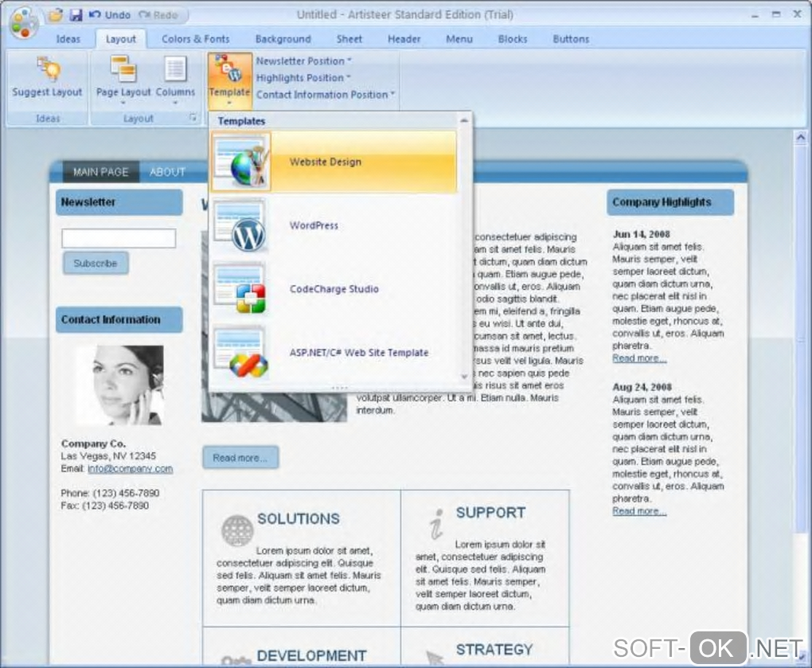
Task: Switch to the Layout tab
Action: [x=121, y=39]
